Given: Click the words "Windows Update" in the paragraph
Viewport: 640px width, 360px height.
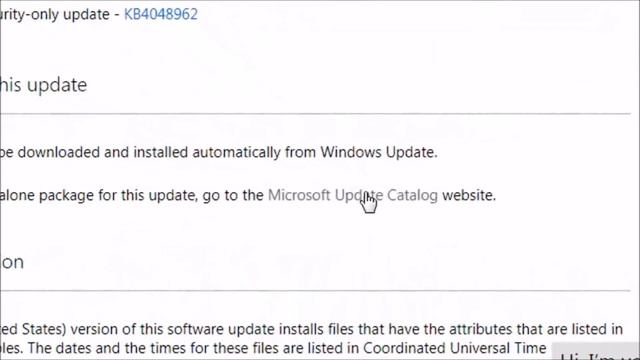Looking at the screenshot, I should tap(378, 152).
